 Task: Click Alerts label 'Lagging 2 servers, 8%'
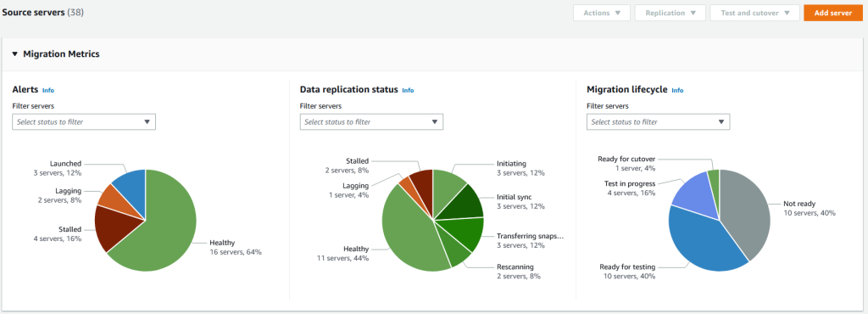tap(59, 195)
